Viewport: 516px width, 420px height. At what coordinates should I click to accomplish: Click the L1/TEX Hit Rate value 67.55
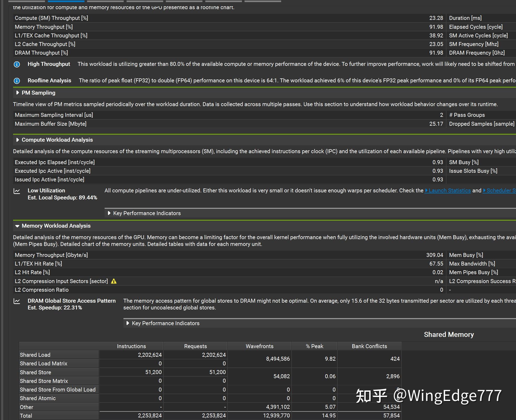436,264
